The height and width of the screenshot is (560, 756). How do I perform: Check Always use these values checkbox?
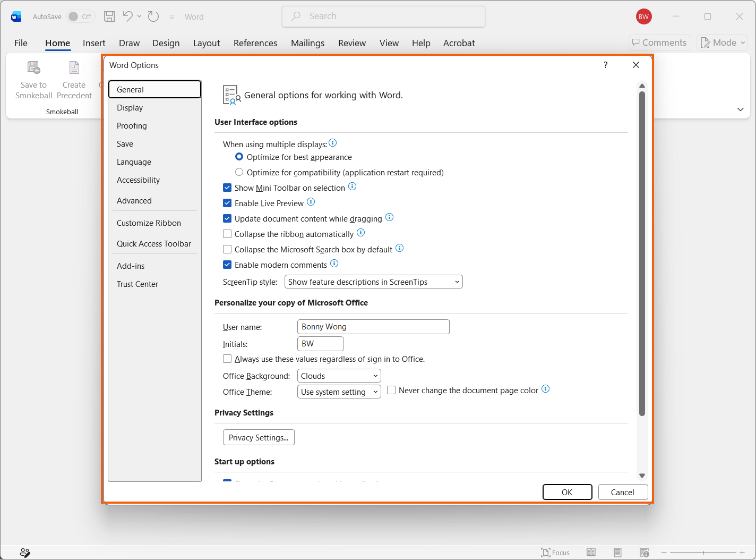[x=227, y=359]
